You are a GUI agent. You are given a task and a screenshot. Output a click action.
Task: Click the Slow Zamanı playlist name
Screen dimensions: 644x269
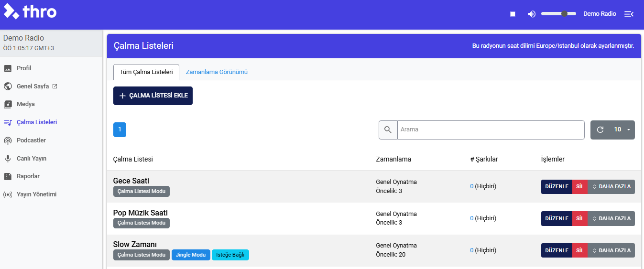click(x=135, y=245)
